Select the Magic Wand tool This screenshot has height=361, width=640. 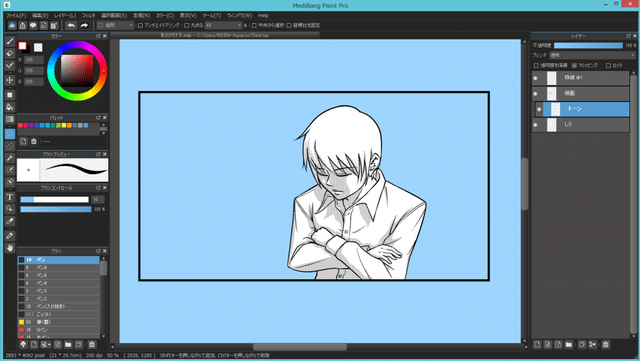[10, 158]
